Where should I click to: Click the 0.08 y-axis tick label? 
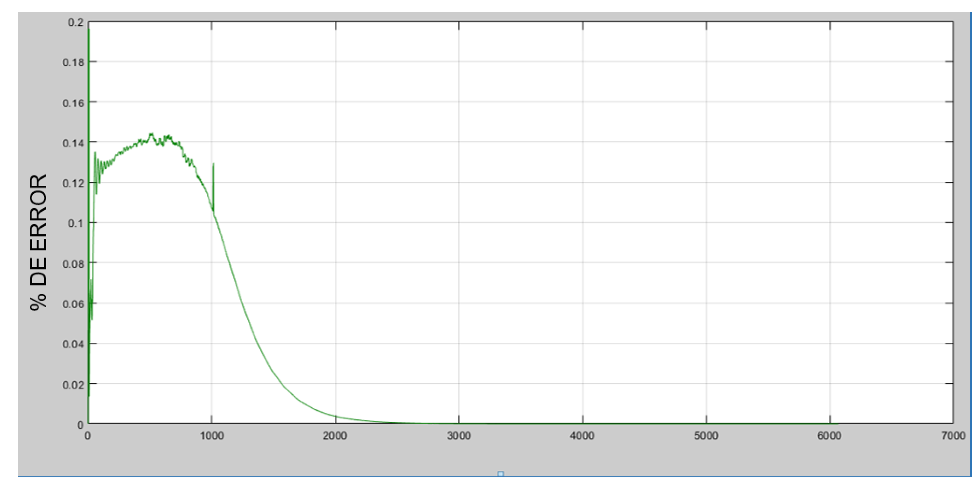point(73,264)
